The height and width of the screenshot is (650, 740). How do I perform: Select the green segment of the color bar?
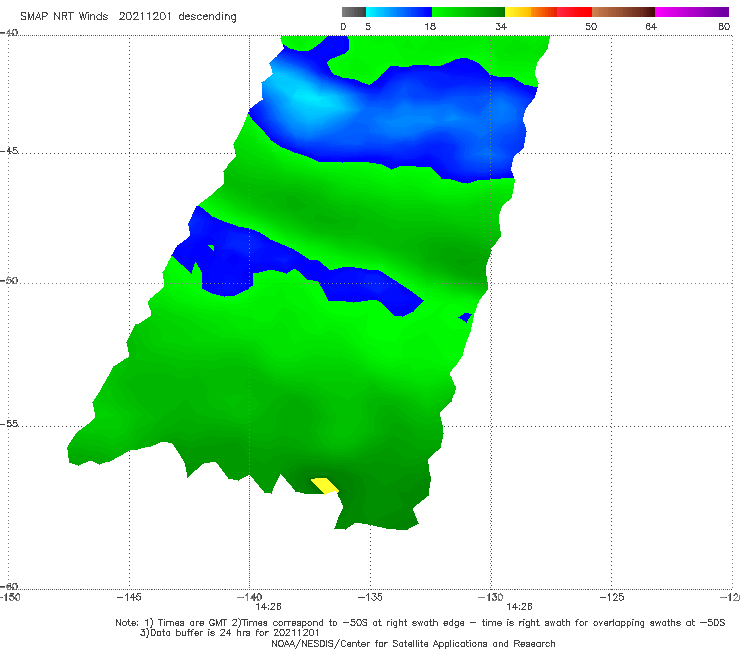468,12
